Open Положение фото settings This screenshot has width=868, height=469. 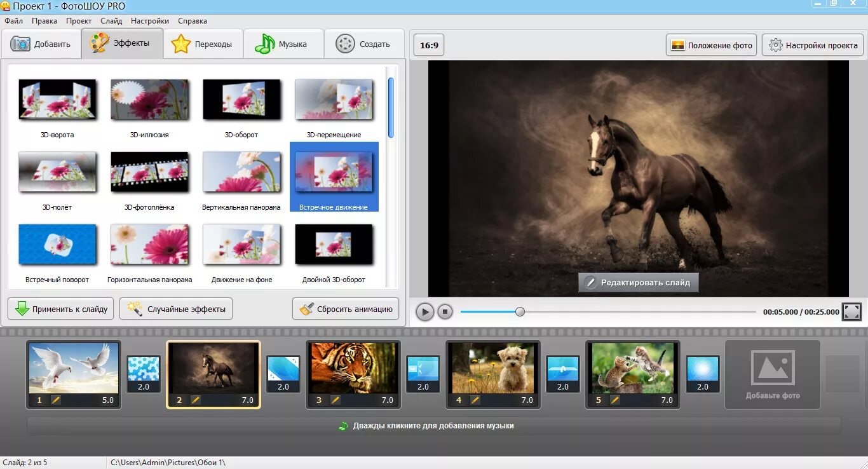pos(711,45)
